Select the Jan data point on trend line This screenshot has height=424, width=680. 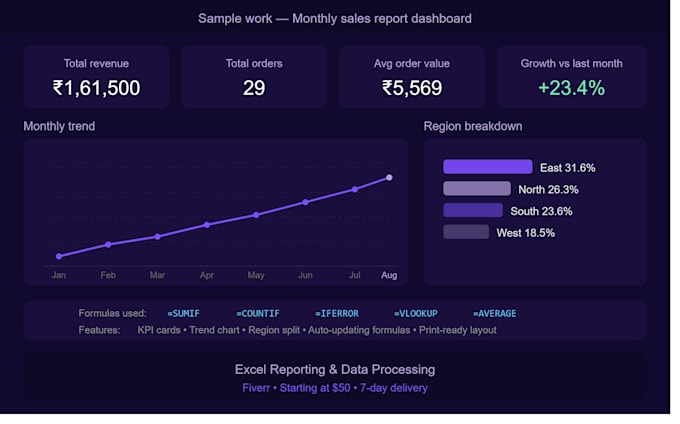(59, 256)
